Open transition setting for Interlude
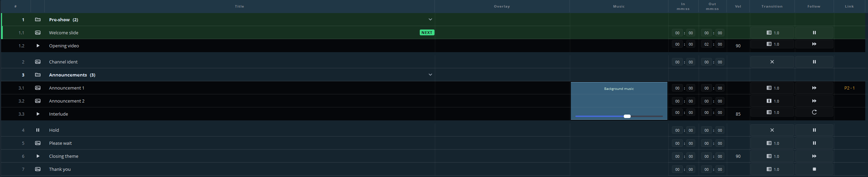The height and width of the screenshot is (177, 868). coord(772,112)
